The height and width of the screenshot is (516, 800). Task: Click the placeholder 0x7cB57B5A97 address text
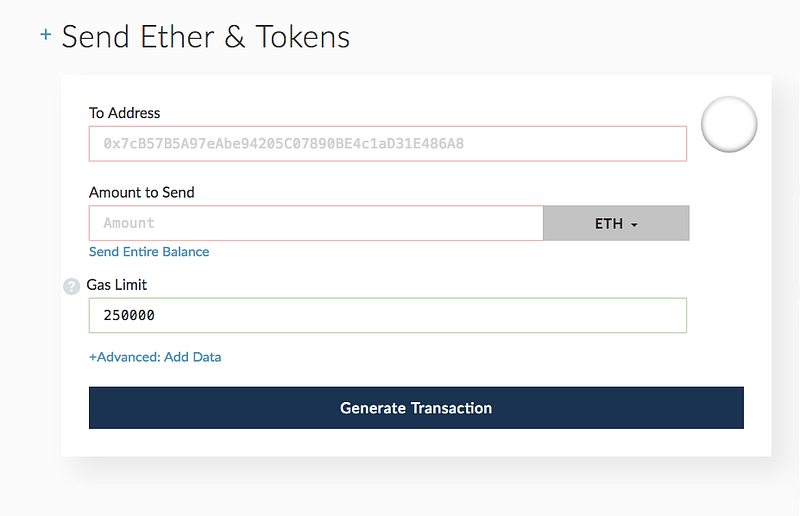pos(283,144)
